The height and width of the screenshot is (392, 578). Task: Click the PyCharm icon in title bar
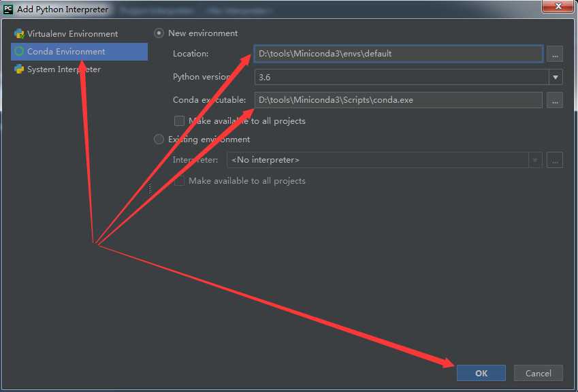coord(7,10)
